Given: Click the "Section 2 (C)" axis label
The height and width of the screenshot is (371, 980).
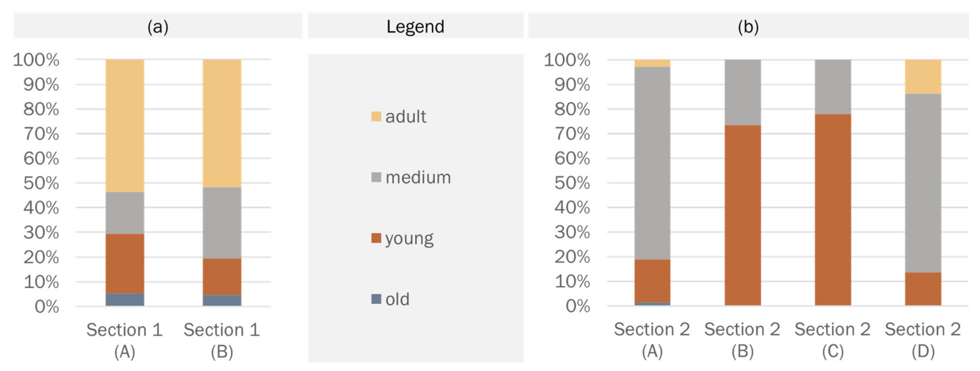Looking at the screenshot, I should coord(833,340).
